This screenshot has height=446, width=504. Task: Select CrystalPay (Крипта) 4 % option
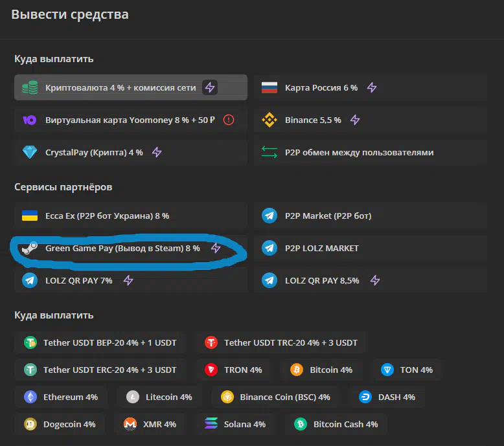coord(131,152)
